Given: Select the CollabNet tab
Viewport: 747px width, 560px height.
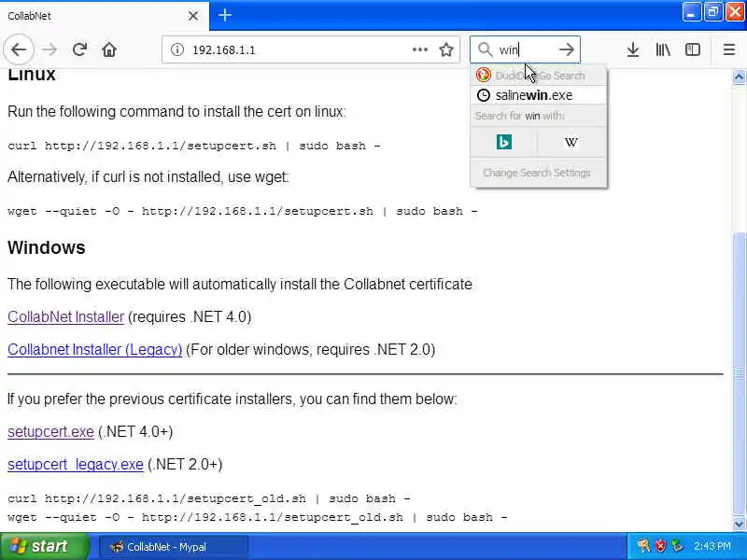Looking at the screenshot, I should 104,16.
